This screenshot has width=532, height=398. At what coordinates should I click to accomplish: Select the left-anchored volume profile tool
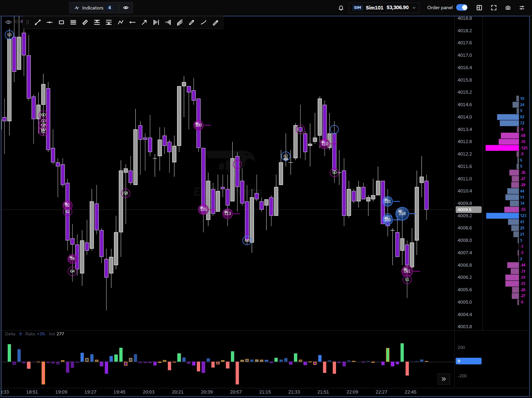[x=156, y=22]
